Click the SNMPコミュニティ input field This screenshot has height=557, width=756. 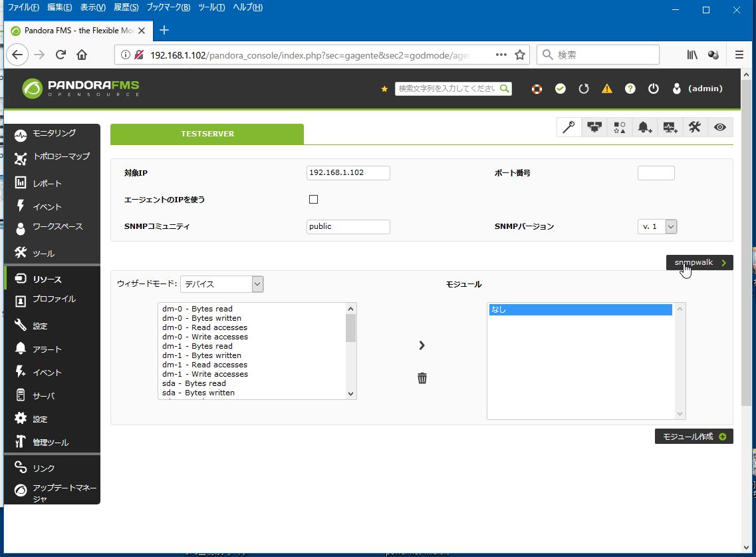[x=348, y=226]
